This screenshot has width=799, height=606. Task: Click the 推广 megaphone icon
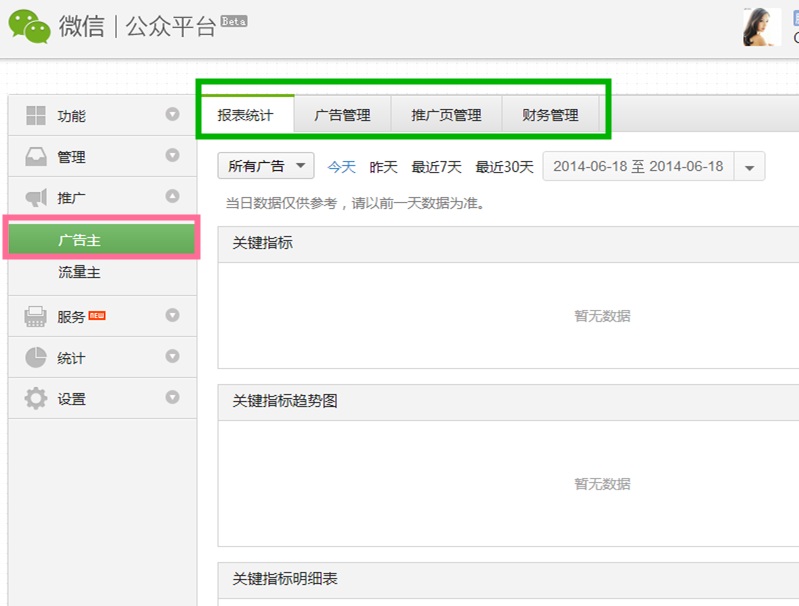36,197
